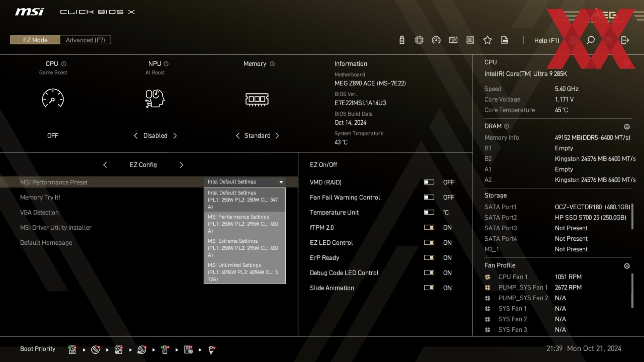The height and width of the screenshot is (362, 644).
Task: Click the Help (F1) button
Action: (x=546, y=40)
